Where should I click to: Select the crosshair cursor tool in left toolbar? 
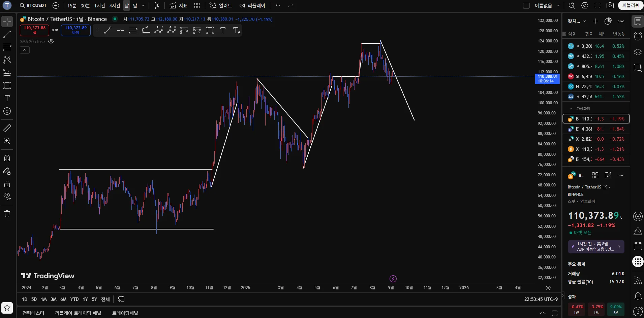7,22
